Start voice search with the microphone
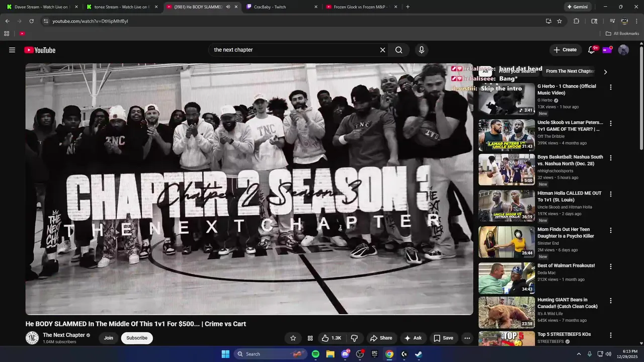 coord(422,50)
